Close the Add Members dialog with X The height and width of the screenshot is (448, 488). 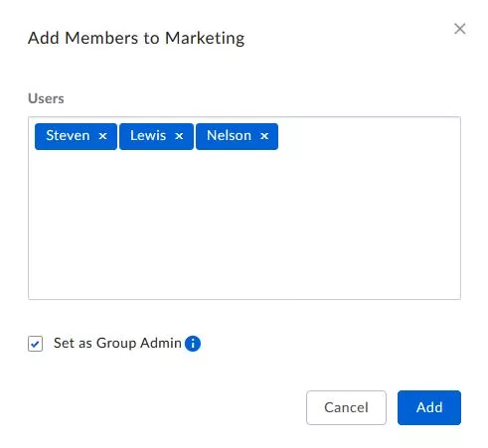pyautogui.click(x=460, y=29)
